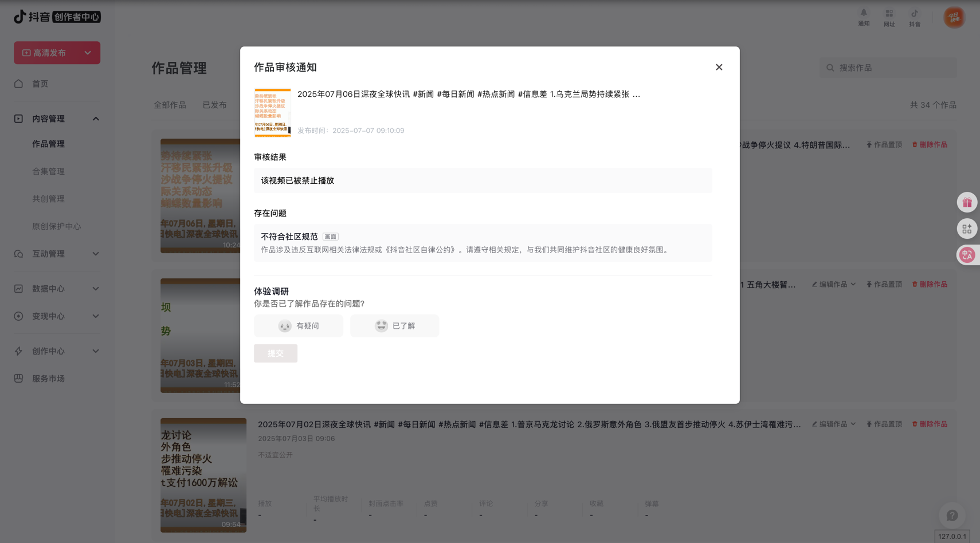Expand the 高清发布 dropdown arrow
980x543 pixels.
(88, 53)
